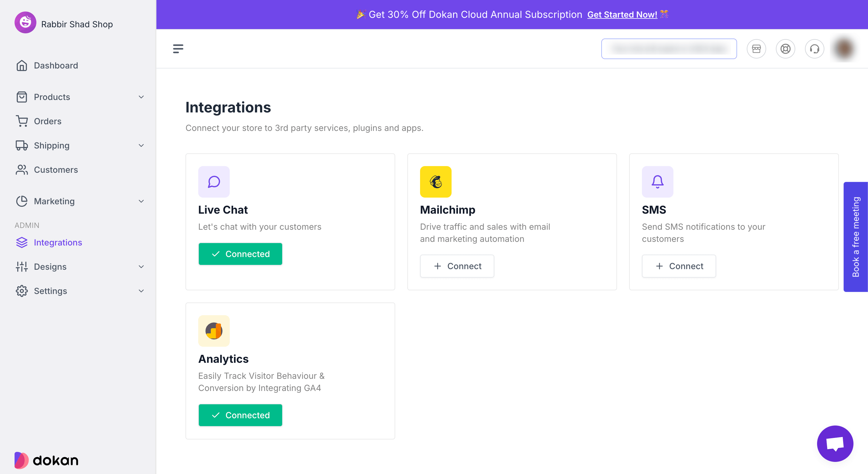Connect the SMS integration
Screen dimensions: 868x474
point(679,266)
